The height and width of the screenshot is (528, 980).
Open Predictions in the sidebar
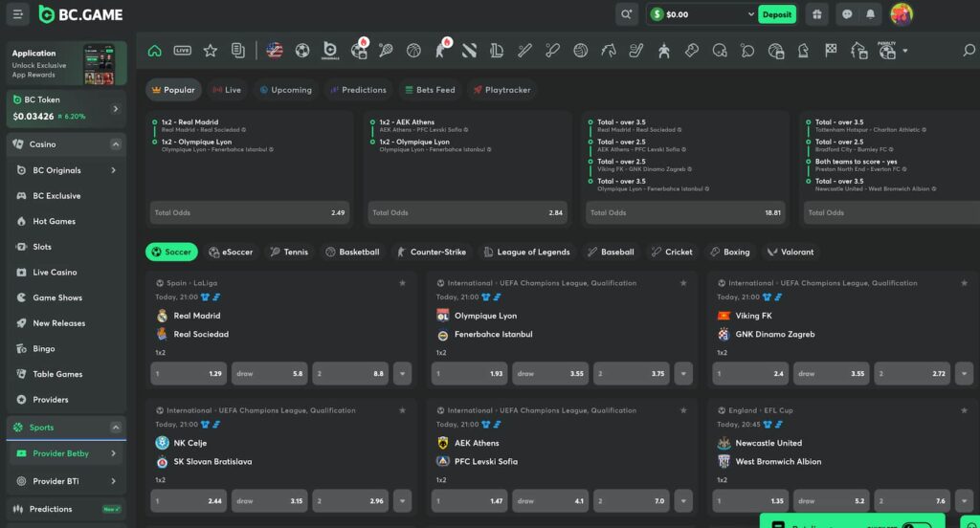point(66,509)
